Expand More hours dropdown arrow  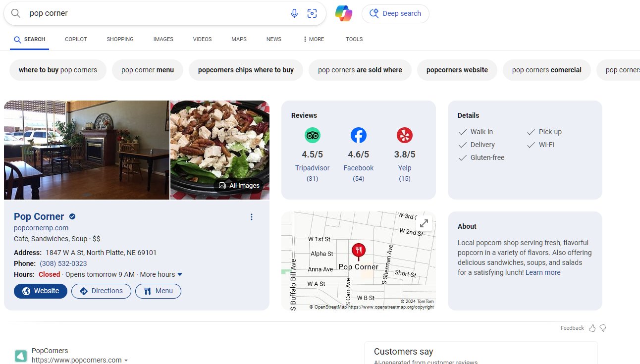pyautogui.click(x=180, y=274)
